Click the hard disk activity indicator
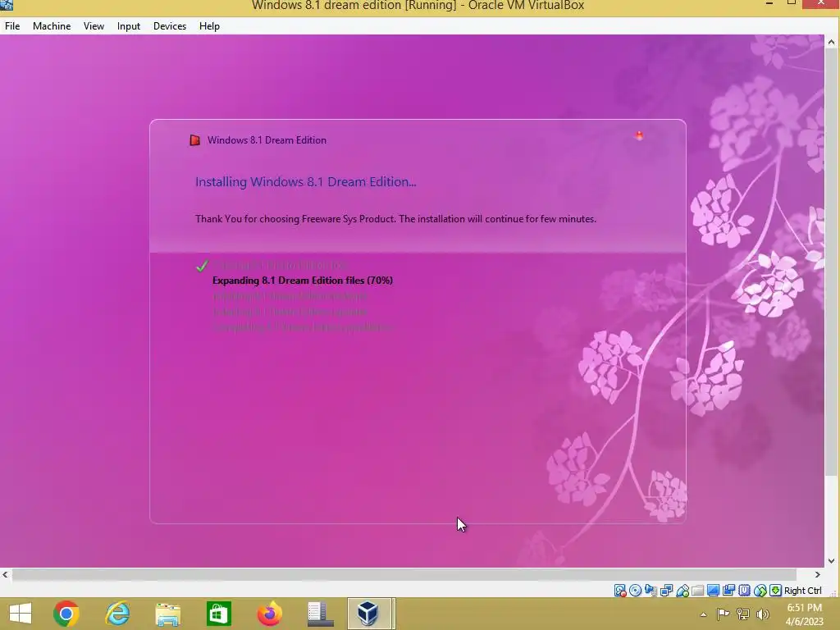This screenshot has width=840, height=630. 620,591
